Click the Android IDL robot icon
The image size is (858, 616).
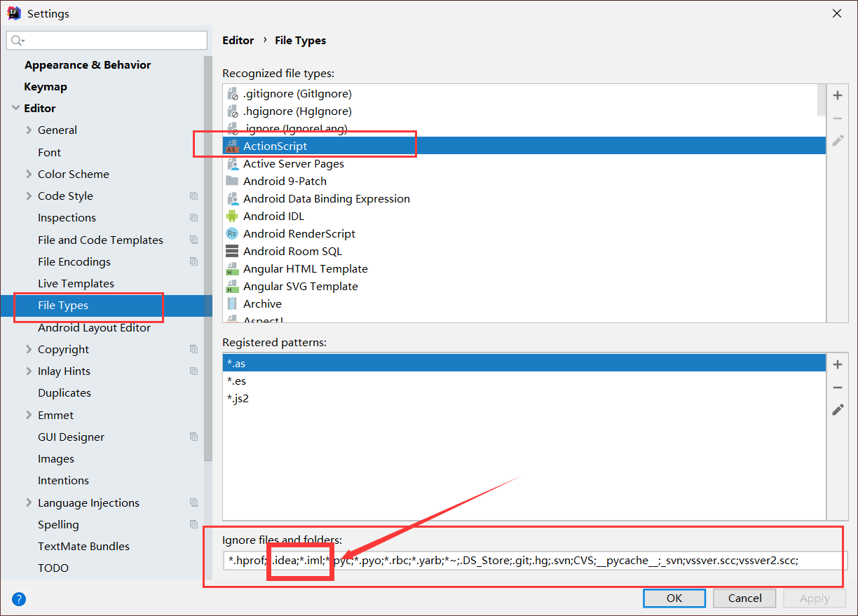[x=232, y=217]
